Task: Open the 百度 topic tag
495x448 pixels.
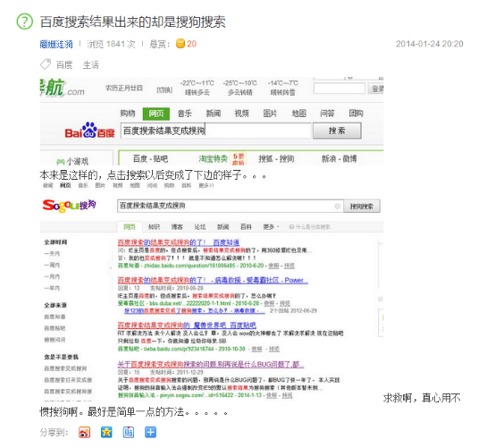Action: pyautogui.click(x=64, y=64)
